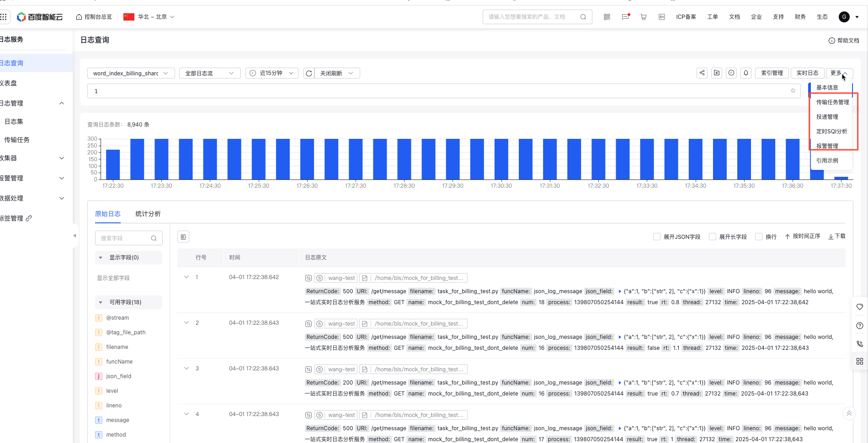
Task: Click the grid icon on right rail
Action: tap(860, 361)
